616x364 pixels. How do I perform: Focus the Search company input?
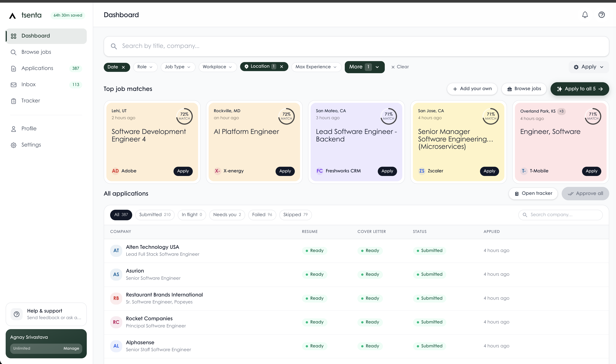[x=561, y=215]
